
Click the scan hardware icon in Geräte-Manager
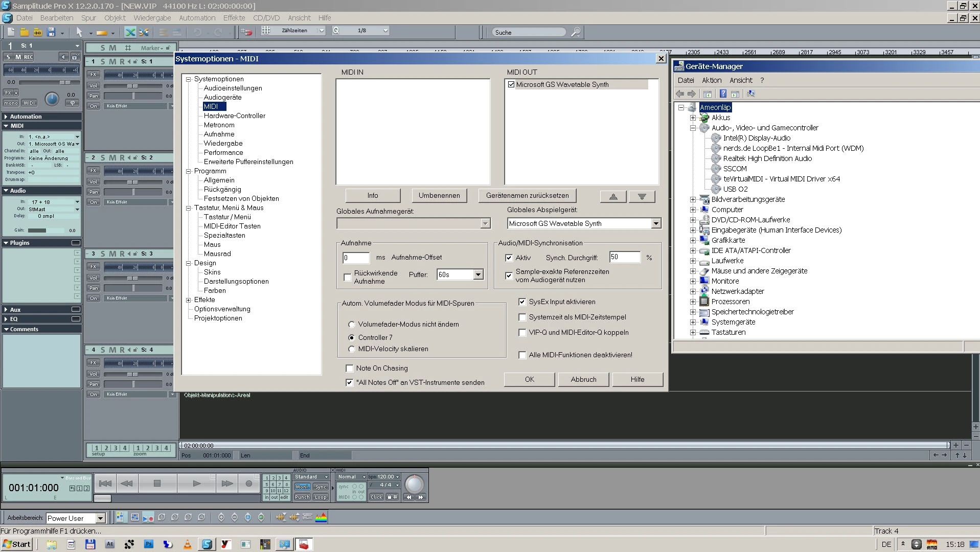click(x=750, y=94)
